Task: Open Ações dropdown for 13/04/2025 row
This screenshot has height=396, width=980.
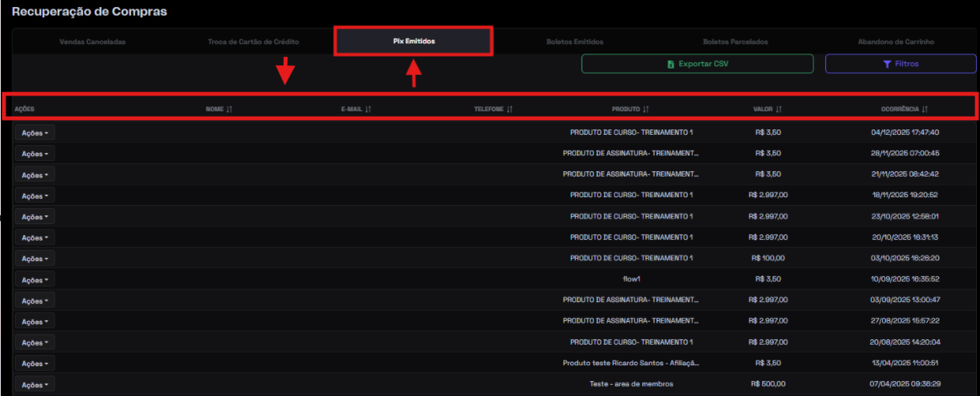Action: click(35, 364)
